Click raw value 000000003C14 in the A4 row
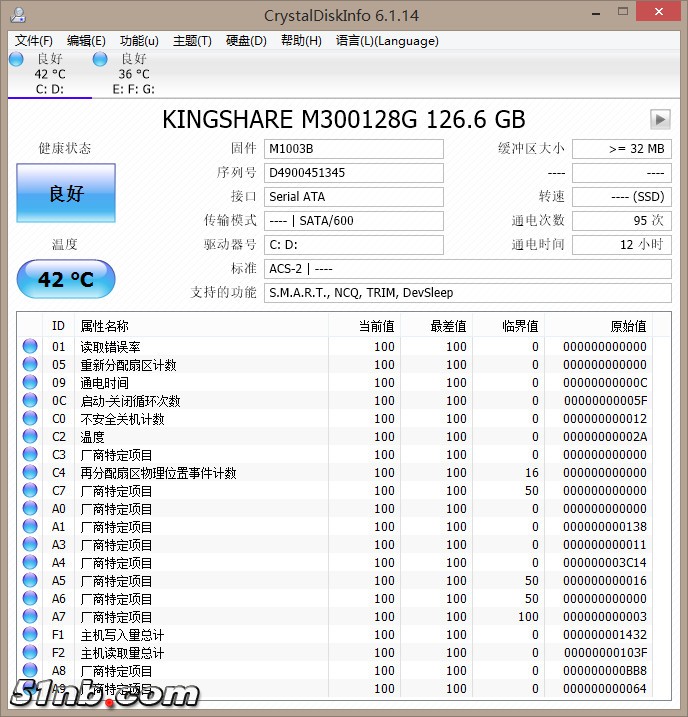The image size is (688, 717). point(605,562)
